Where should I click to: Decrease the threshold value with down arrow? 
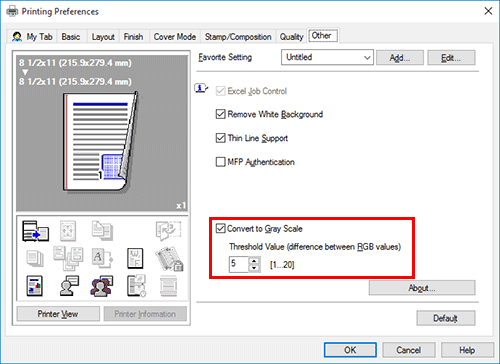[254, 268]
